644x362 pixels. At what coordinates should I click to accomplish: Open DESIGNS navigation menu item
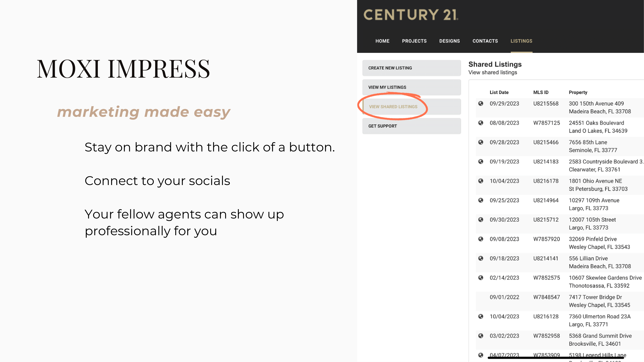point(449,41)
